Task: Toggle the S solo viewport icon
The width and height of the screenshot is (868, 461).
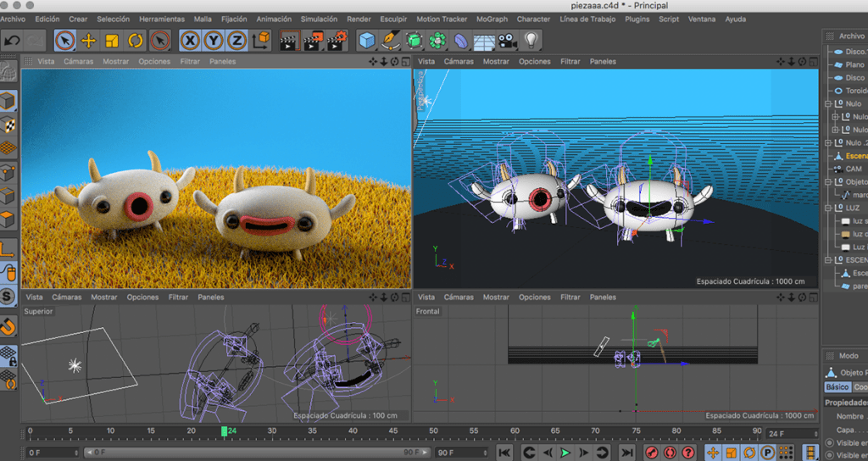Action: click(x=8, y=296)
